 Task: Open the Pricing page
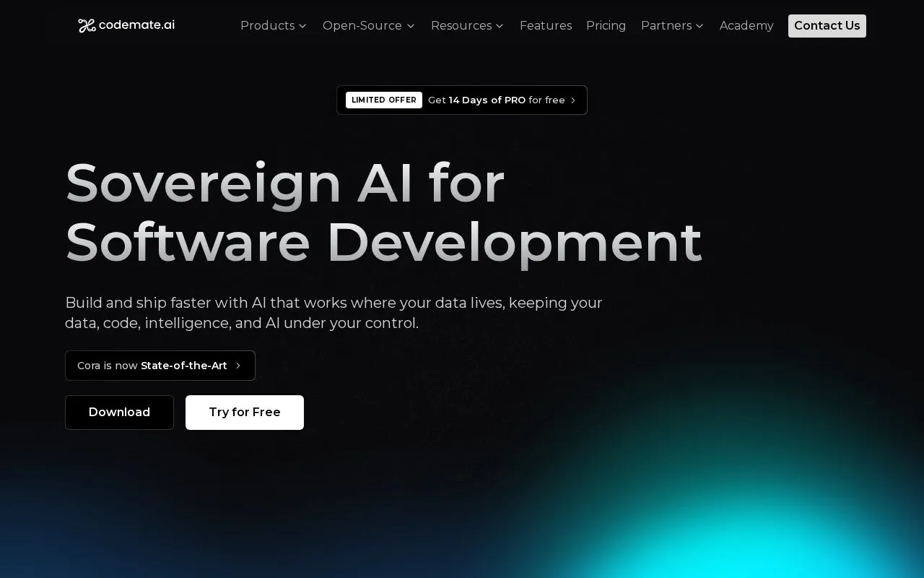tap(606, 26)
